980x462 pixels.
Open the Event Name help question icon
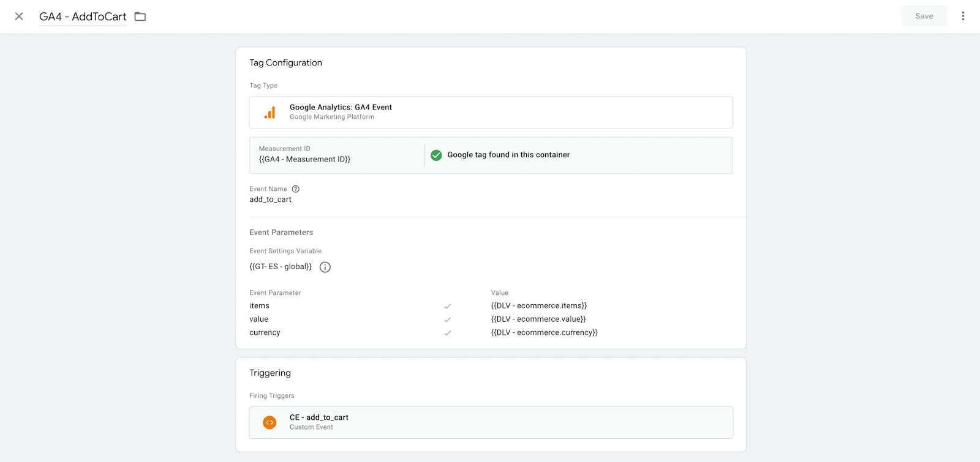pyautogui.click(x=296, y=189)
